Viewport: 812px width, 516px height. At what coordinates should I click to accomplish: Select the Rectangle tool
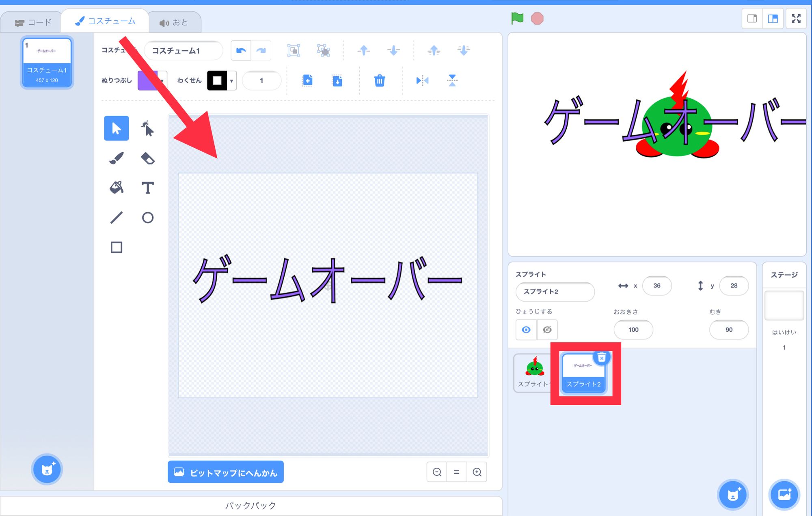tap(116, 247)
